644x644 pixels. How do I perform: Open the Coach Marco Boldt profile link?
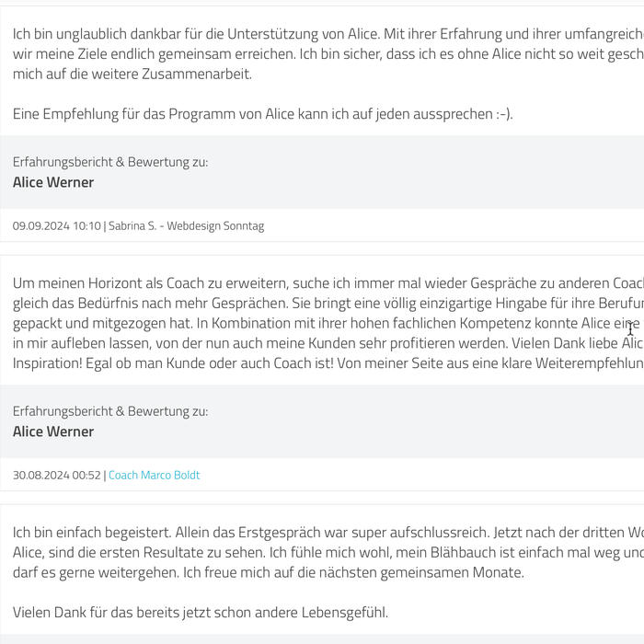click(154, 476)
